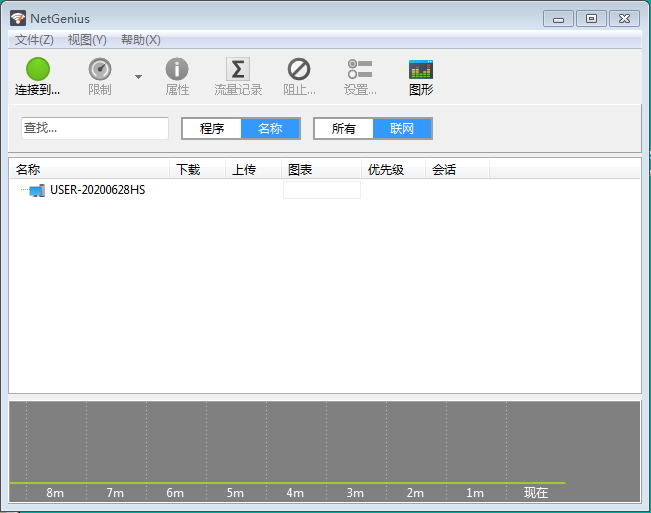Open the dropdown arrow next to 限制
The height and width of the screenshot is (513, 651).
coord(139,77)
